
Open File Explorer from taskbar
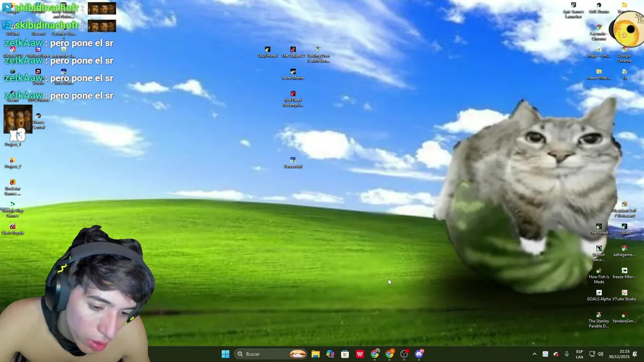(x=315, y=354)
